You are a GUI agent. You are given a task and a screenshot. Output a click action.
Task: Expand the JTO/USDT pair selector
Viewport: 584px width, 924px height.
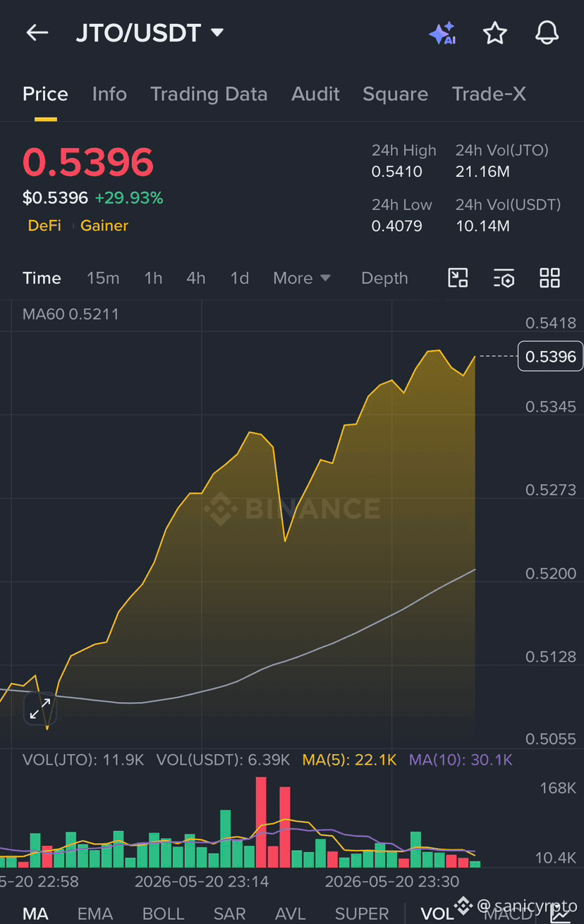pyautogui.click(x=150, y=32)
